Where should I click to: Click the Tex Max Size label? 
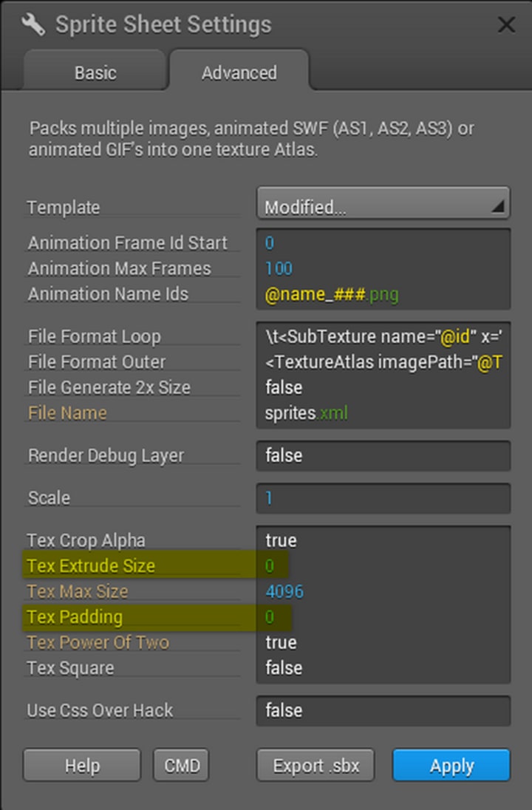point(78,591)
